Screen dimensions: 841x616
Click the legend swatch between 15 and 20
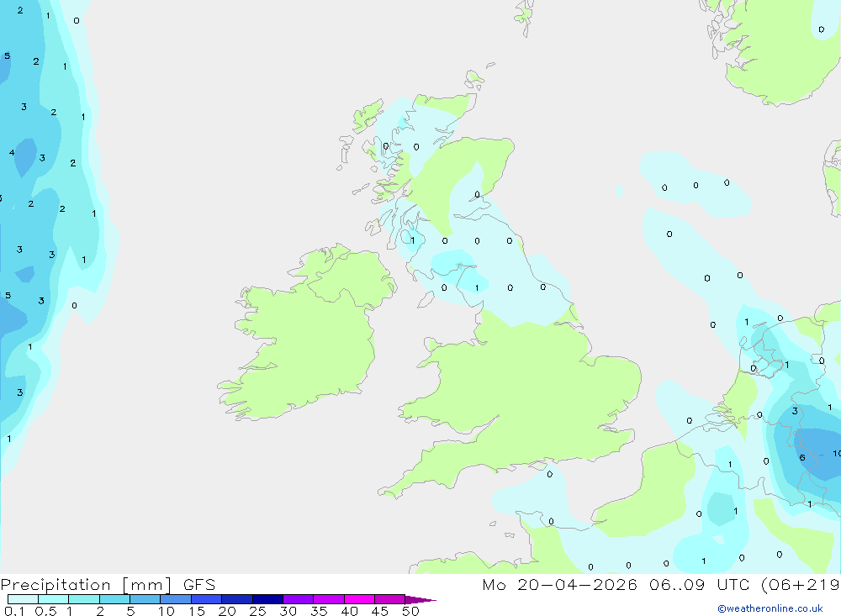pyautogui.click(x=207, y=599)
